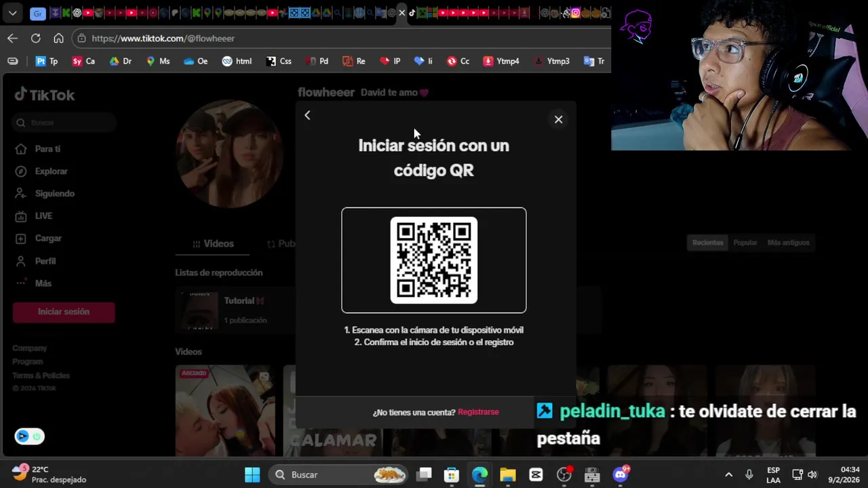Open File Explorer from the taskbar
The image size is (868, 488).
tap(508, 475)
